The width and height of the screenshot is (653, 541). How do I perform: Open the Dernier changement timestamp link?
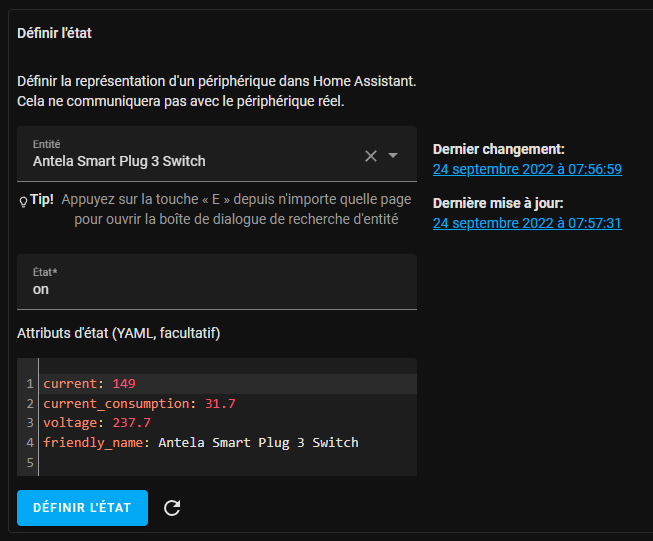(x=527, y=169)
